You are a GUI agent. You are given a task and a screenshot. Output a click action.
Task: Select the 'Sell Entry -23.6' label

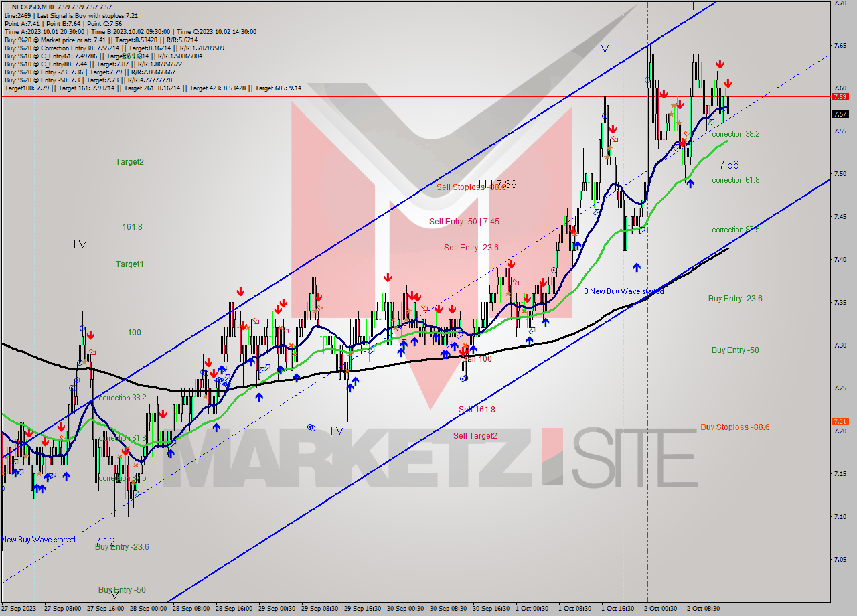click(471, 248)
